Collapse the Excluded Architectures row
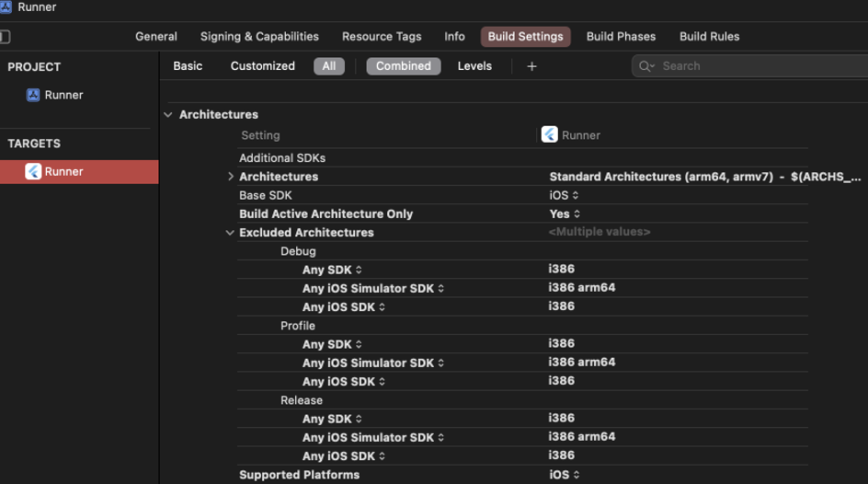The image size is (868, 484). tap(230, 233)
